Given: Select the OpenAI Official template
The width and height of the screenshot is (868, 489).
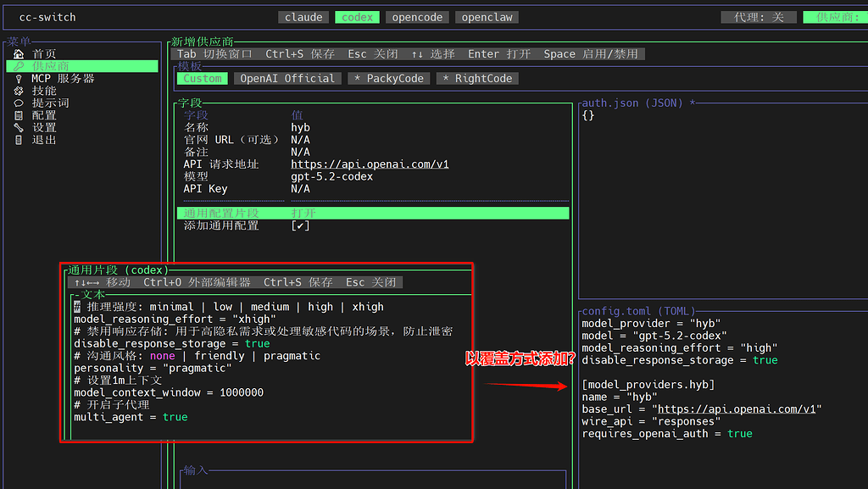Looking at the screenshot, I should [x=287, y=79].
